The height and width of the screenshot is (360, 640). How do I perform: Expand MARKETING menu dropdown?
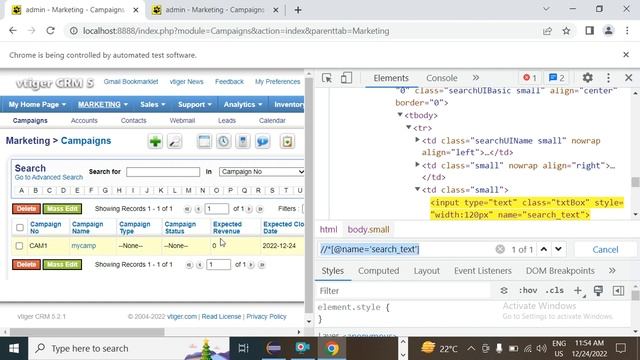tap(103, 104)
